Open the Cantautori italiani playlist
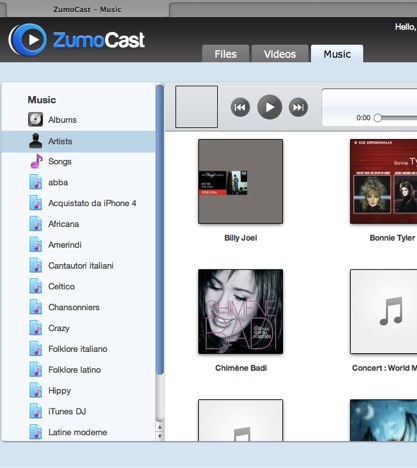 coord(78,265)
